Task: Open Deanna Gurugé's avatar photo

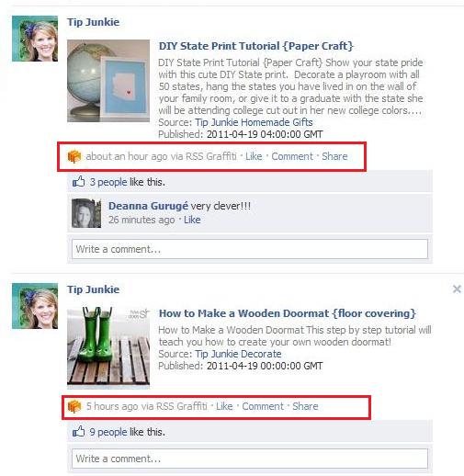Action: coord(86,213)
